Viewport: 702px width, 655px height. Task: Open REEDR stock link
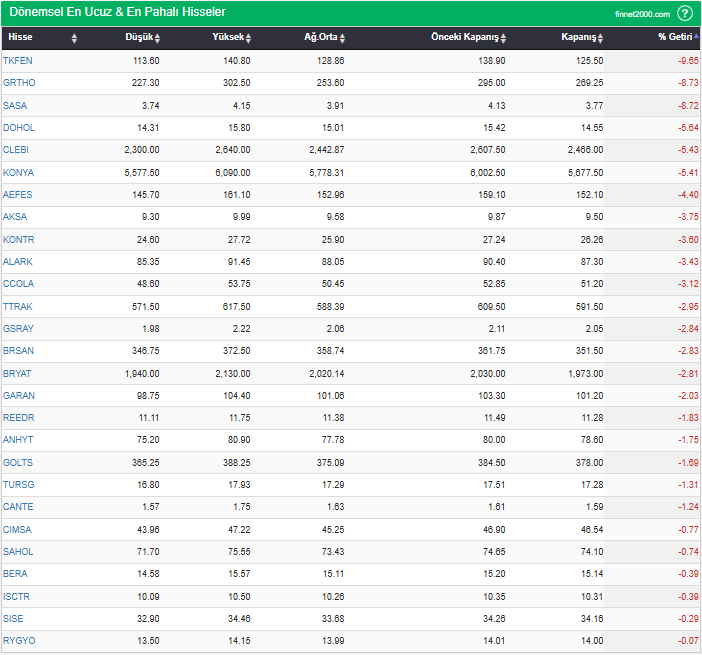[x=18, y=418]
